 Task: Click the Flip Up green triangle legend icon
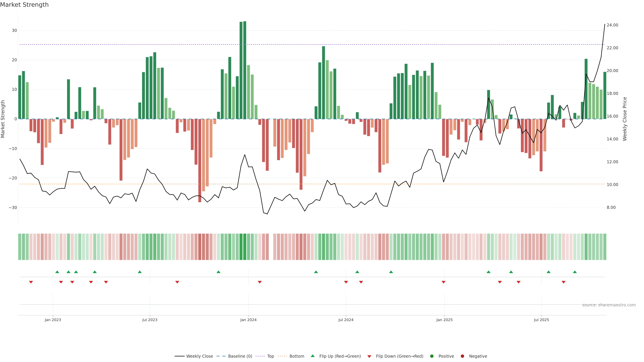[312, 356]
